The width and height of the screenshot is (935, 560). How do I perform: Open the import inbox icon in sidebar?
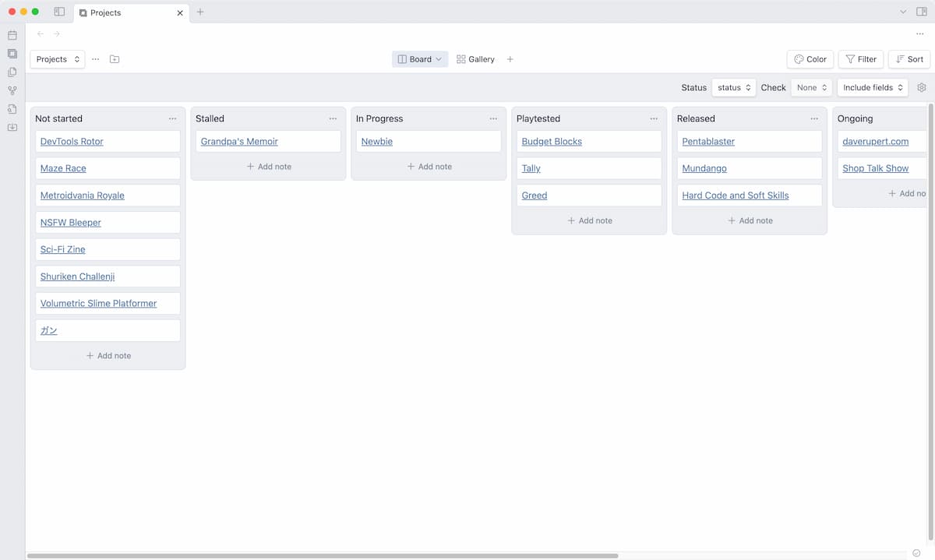click(x=12, y=128)
